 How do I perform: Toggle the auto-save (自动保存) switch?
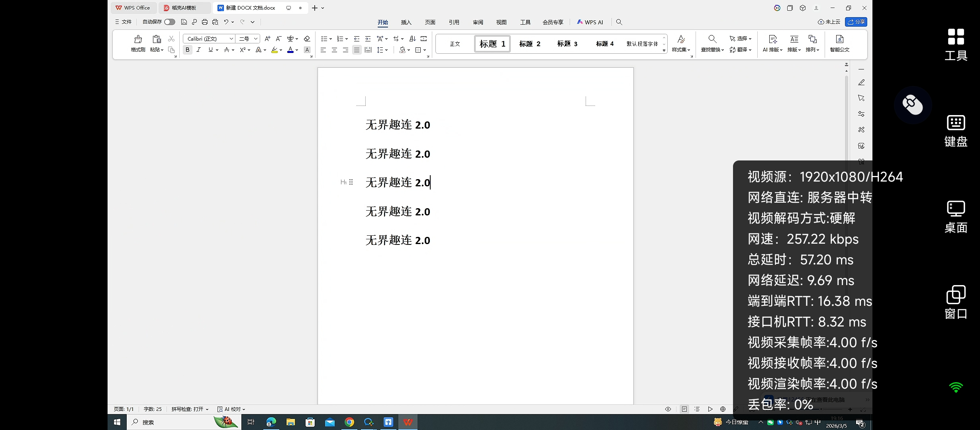170,22
